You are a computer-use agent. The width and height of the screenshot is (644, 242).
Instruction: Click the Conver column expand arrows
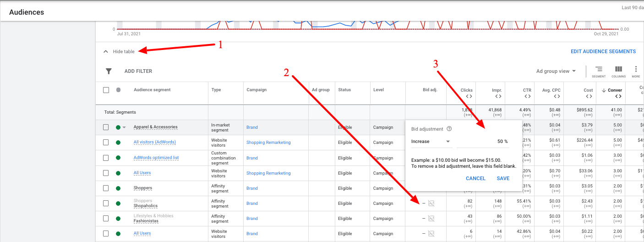point(619,96)
